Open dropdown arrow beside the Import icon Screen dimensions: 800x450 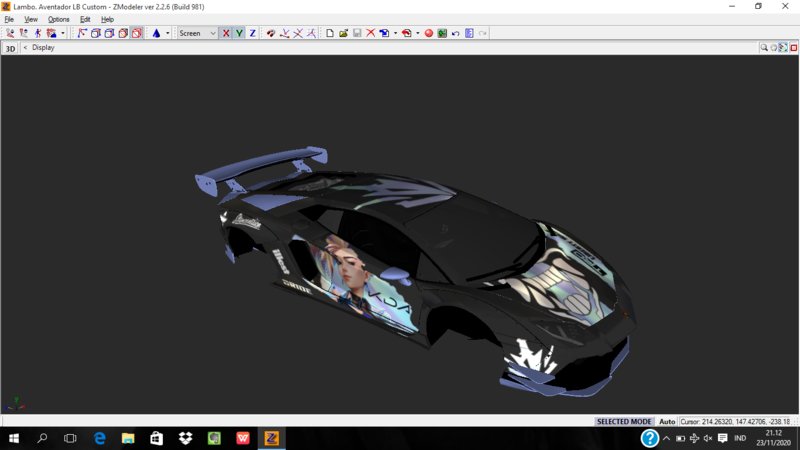tap(395, 33)
